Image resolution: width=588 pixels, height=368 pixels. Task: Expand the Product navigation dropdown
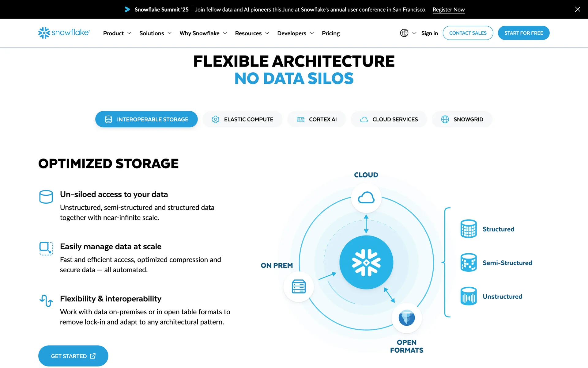pos(117,33)
